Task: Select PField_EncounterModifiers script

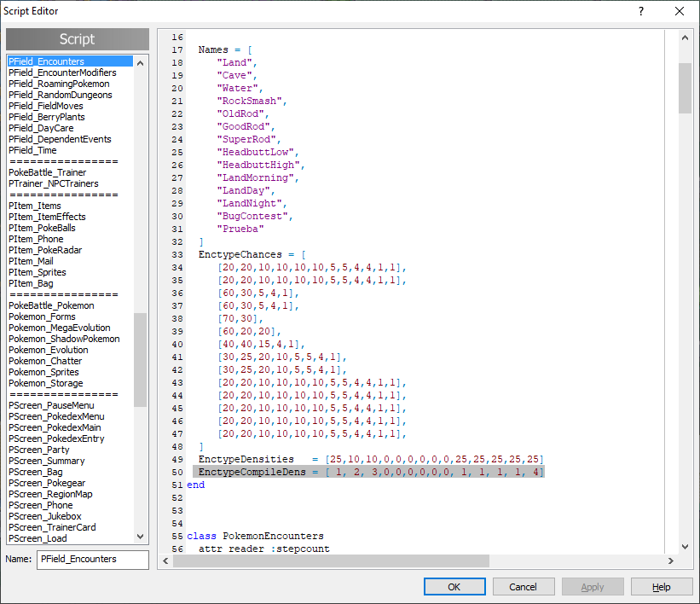Action: click(x=62, y=73)
